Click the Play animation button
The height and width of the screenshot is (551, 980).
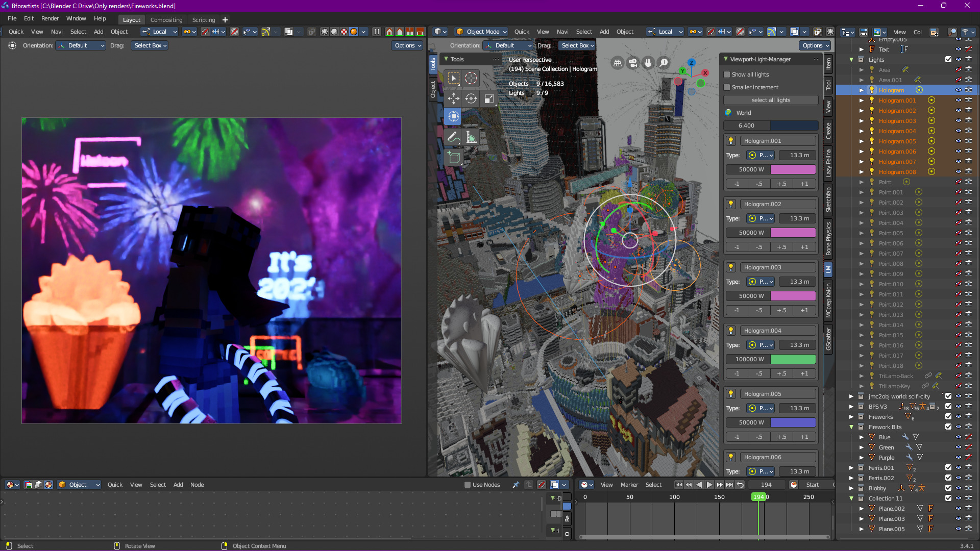click(709, 485)
